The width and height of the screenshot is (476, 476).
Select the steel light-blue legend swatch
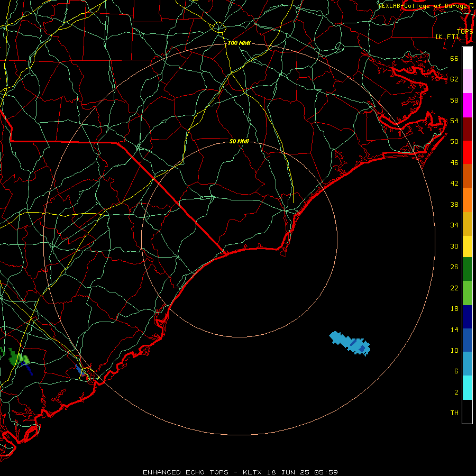tap(467, 363)
